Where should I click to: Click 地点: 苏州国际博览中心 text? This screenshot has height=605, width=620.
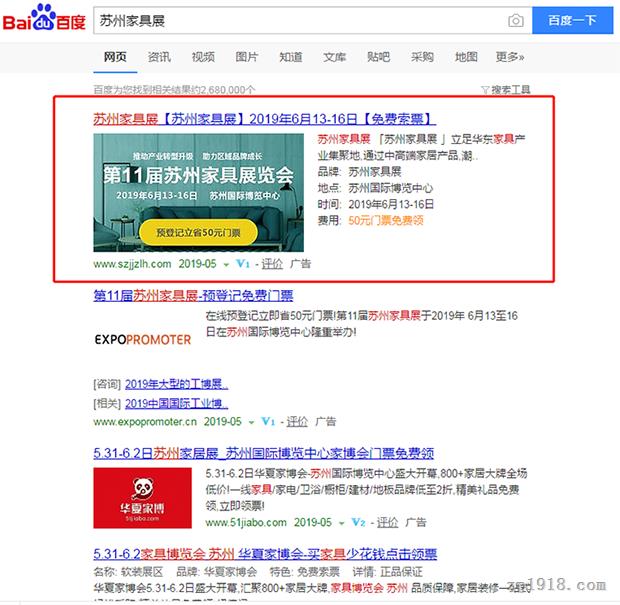click(375, 188)
